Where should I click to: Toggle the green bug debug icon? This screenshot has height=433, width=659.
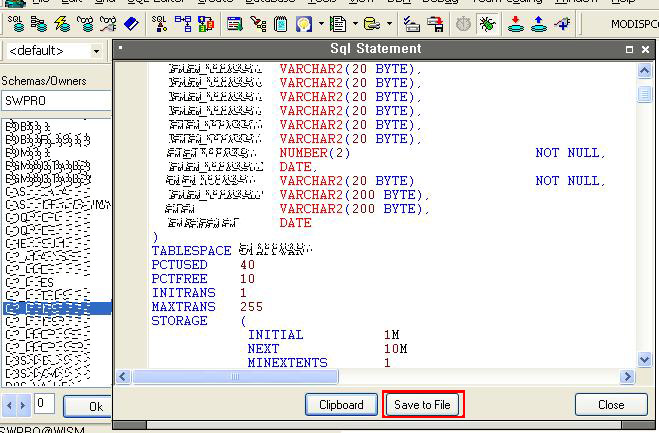(x=487, y=24)
